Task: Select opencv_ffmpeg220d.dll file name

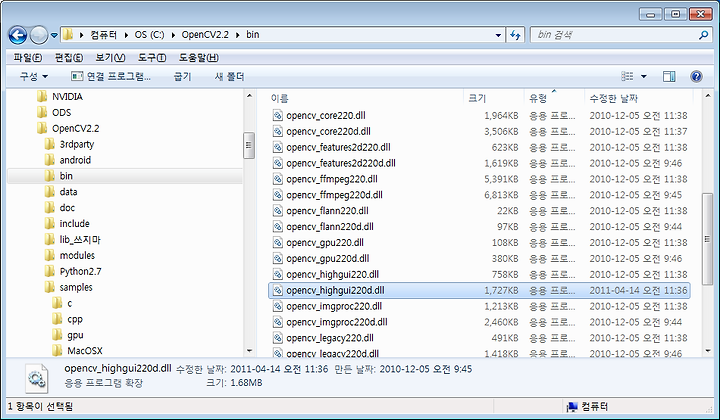Action: pyautogui.click(x=334, y=195)
